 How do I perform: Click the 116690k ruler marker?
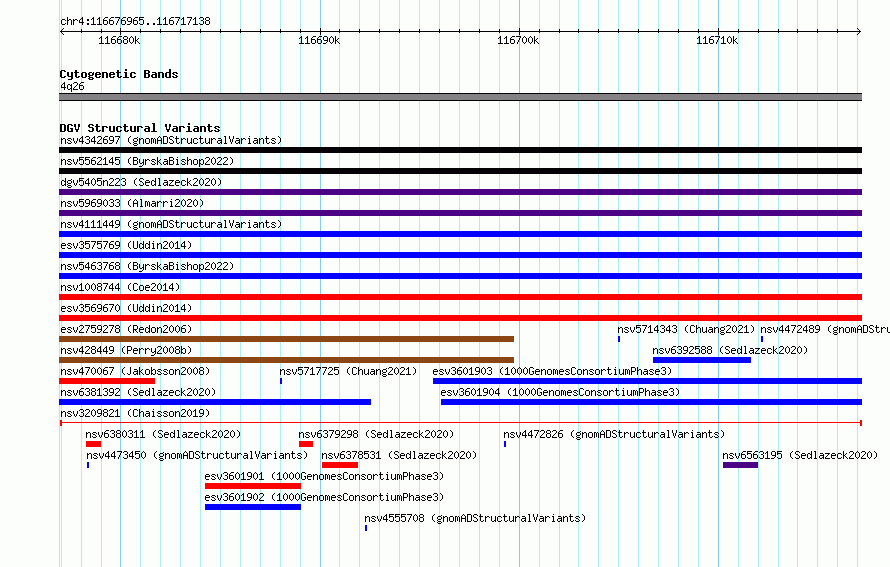point(319,40)
